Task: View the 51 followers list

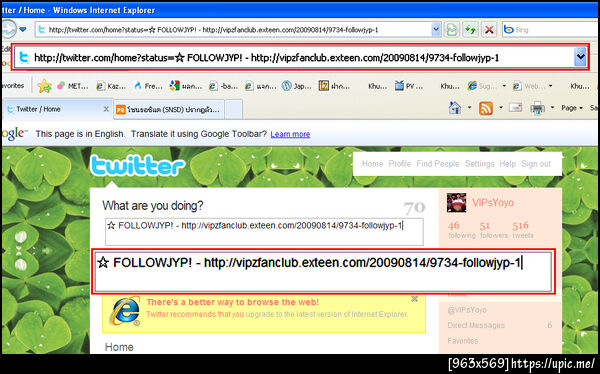Action: pyautogui.click(x=494, y=230)
